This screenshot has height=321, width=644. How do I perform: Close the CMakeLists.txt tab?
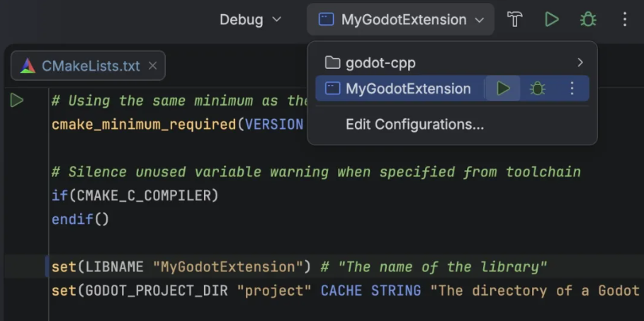(152, 66)
